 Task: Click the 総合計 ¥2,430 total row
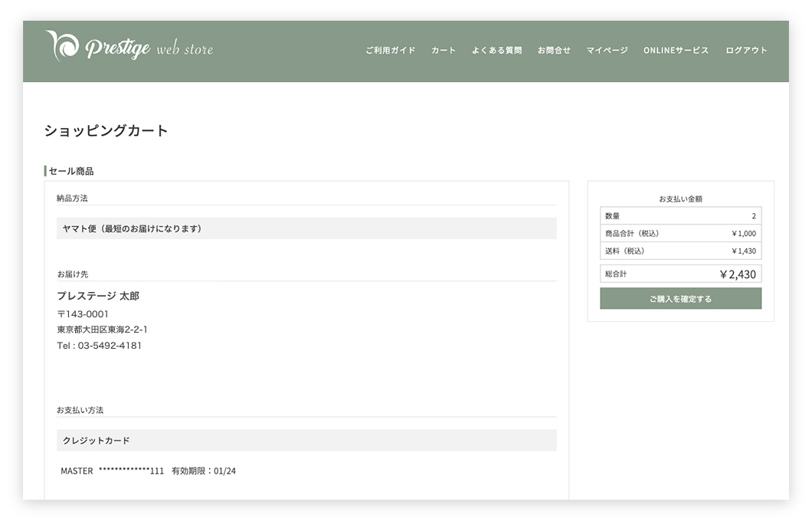pos(680,274)
